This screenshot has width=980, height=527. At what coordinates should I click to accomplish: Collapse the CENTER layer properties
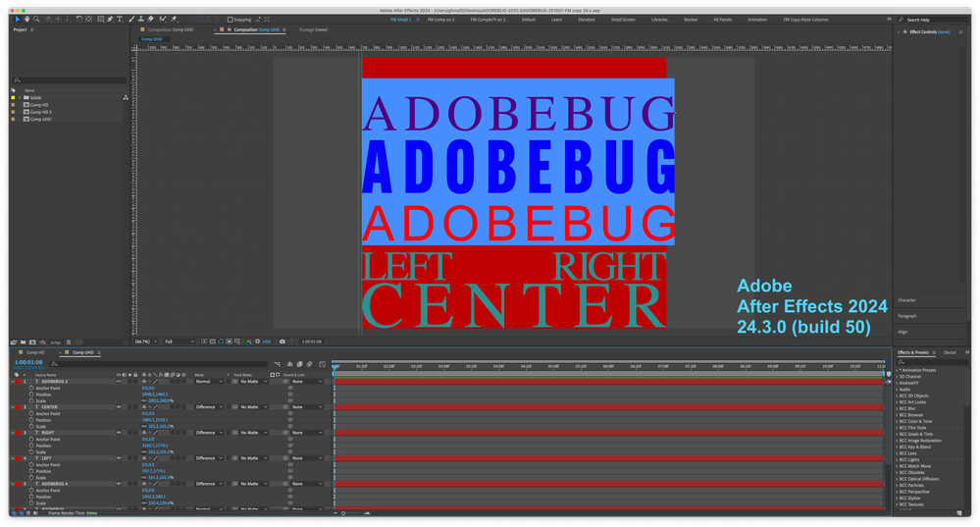click(x=13, y=407)
